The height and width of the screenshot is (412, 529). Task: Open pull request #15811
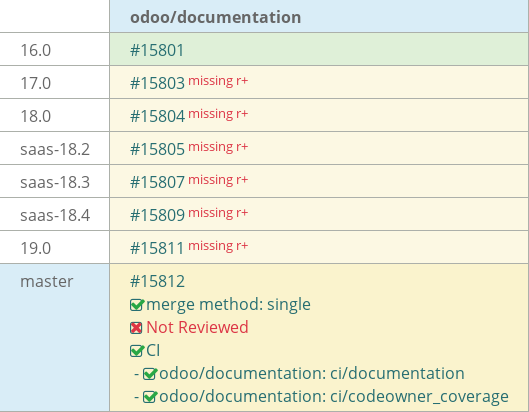pyautogui.click(x=157, y=248)
